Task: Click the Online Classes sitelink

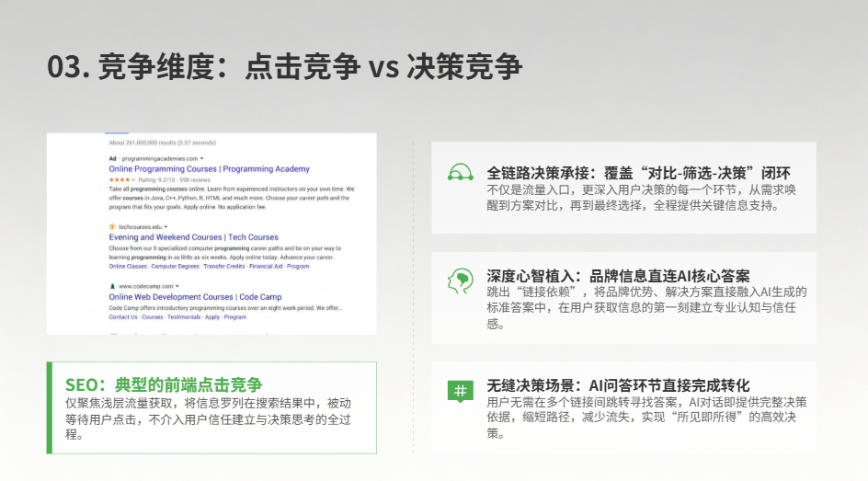Action: [x=128, y=266]
